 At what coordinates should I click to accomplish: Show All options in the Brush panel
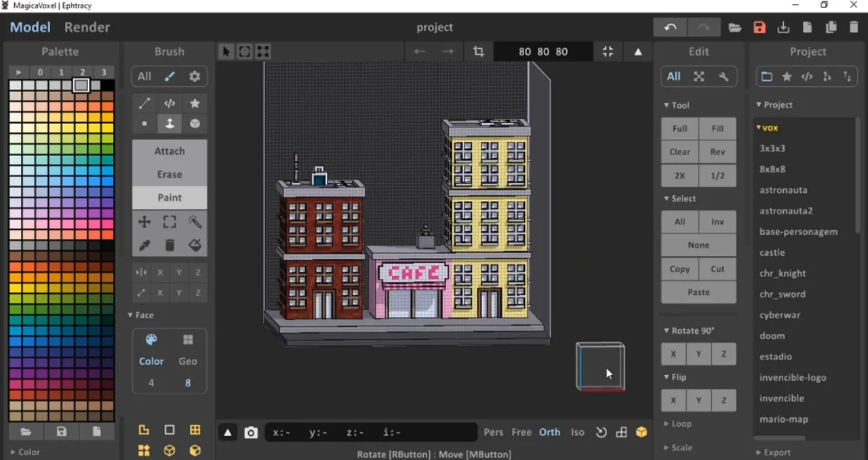[144, 77]
